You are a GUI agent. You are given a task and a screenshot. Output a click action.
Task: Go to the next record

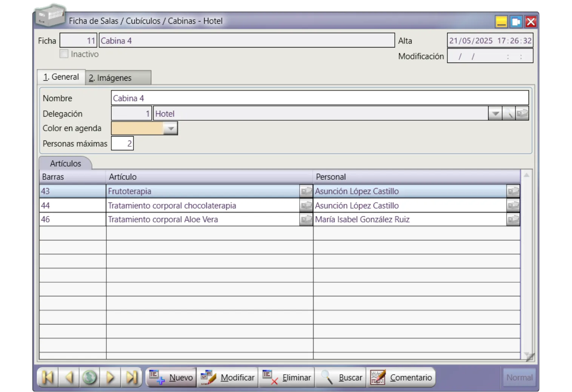point(111,377)
